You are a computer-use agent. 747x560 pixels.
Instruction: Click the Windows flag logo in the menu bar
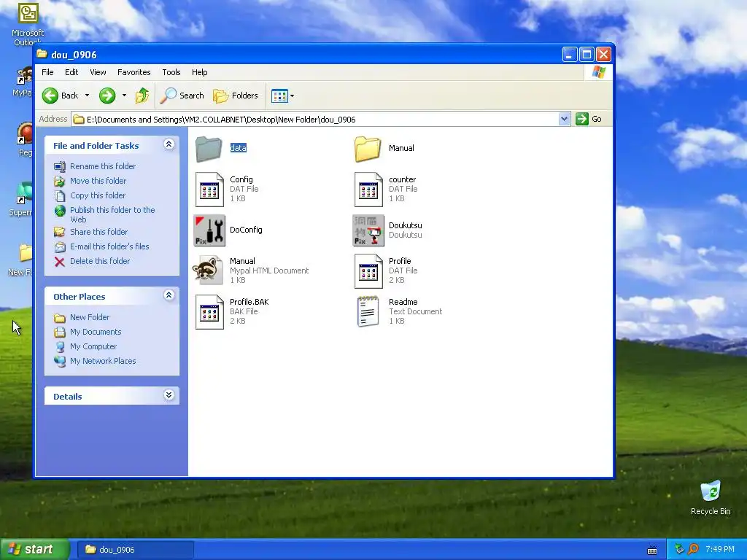(598, 72)
